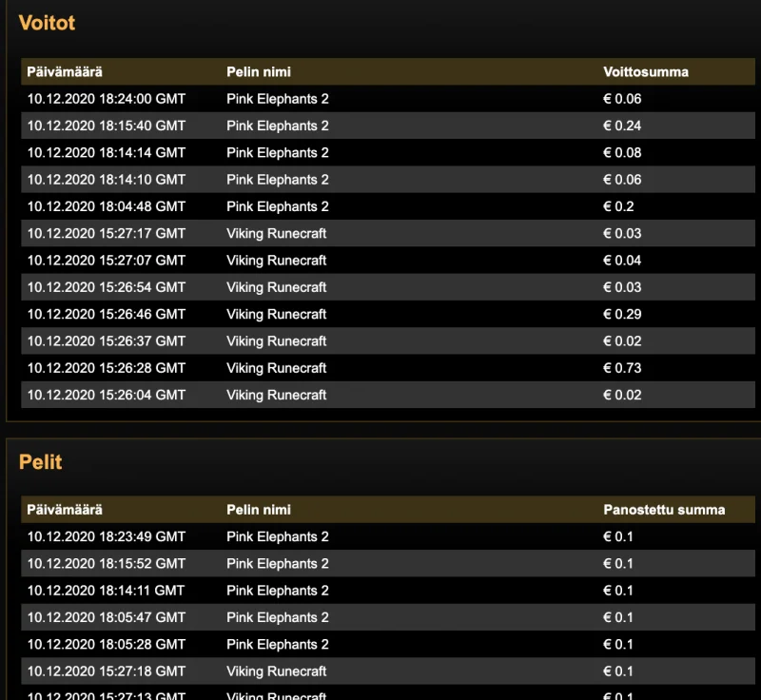761x700 pixels.
Task: Select date 10.12.2020 15:27:07 GMT
Action: point(107,261)
